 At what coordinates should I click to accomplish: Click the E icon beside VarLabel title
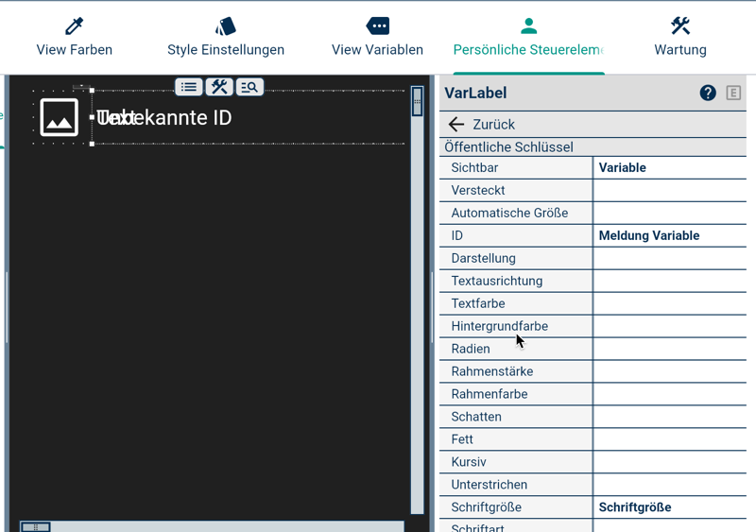click(733, 93)
